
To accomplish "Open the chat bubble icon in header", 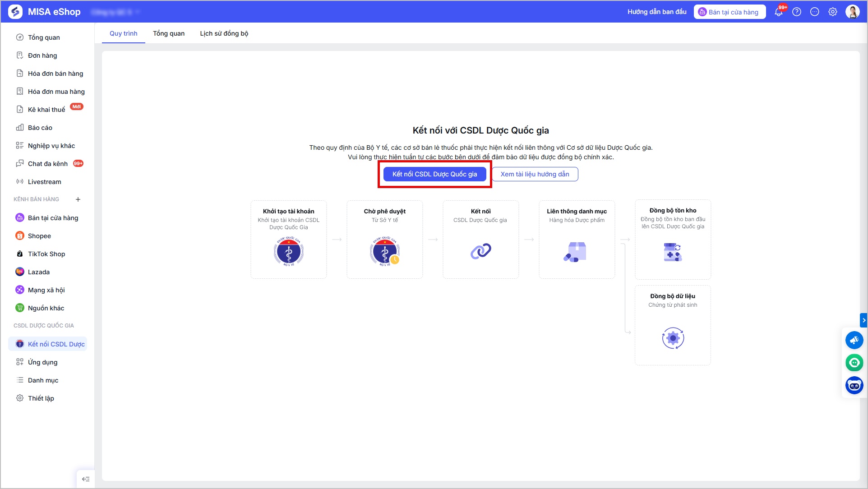I will (815, 12).
